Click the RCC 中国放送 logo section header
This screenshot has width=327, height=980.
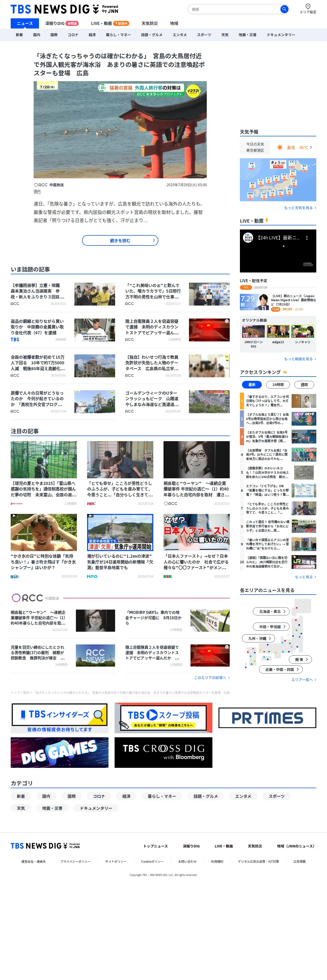[35, 598]
